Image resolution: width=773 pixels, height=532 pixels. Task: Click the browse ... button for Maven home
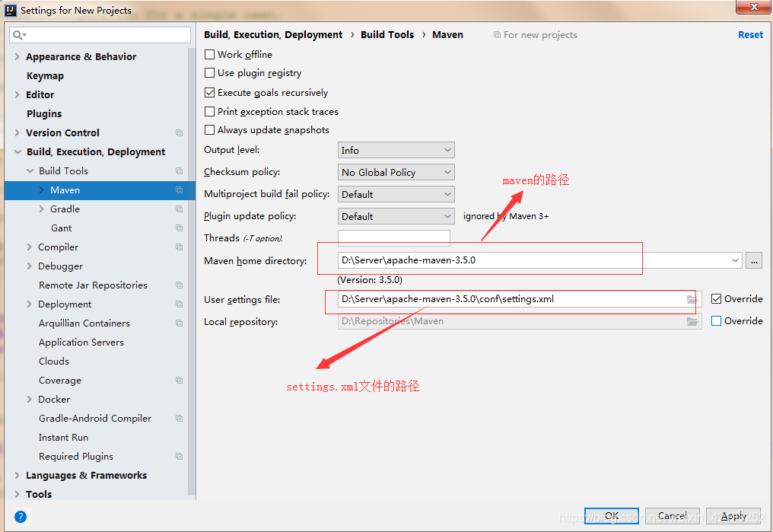click(x=753, y=260)
